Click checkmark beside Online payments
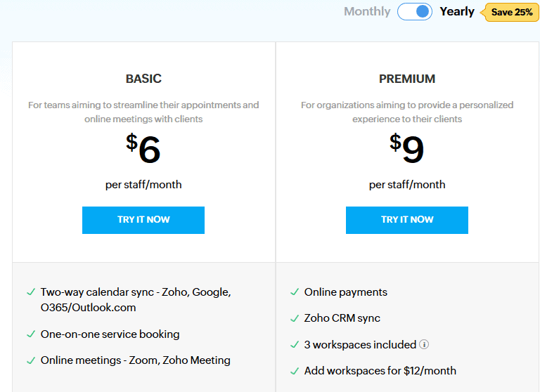540x392 pixels. pos(294,292)
